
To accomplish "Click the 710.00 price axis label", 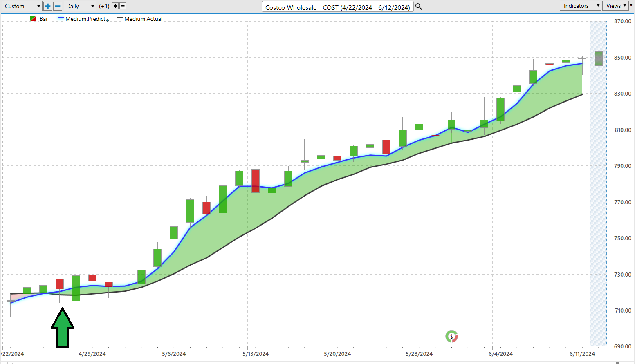I will 622,310.
